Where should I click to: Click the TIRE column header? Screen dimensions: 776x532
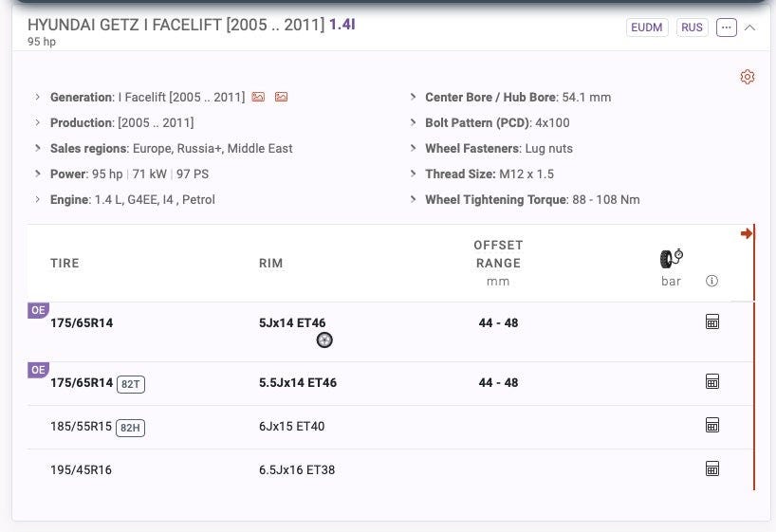[65, 264]
